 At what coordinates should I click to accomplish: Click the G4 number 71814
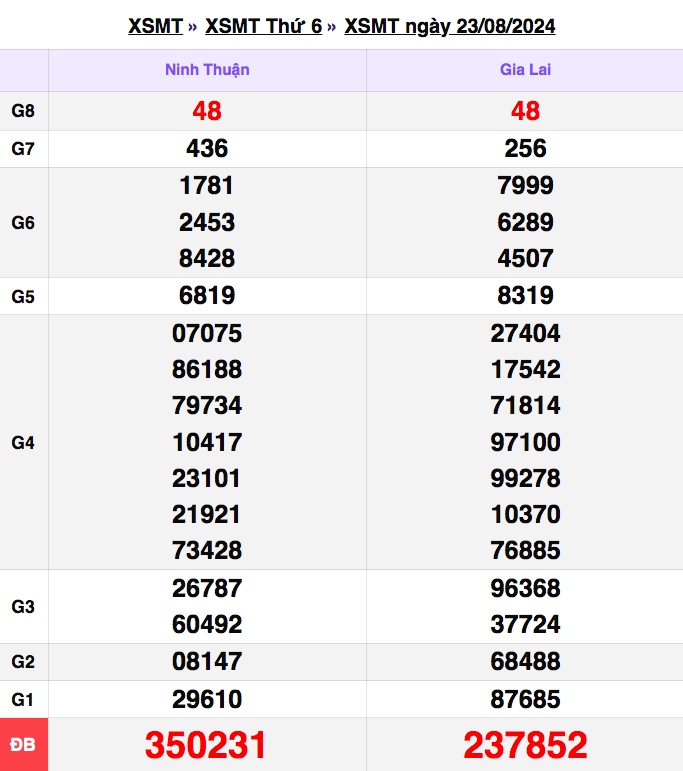(x=525, y=406)
